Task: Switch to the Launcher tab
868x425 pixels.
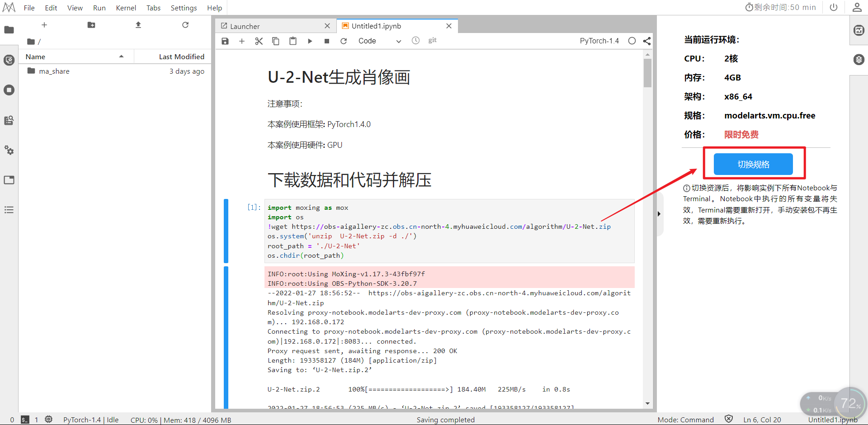Action: click(x=276, y=26)
